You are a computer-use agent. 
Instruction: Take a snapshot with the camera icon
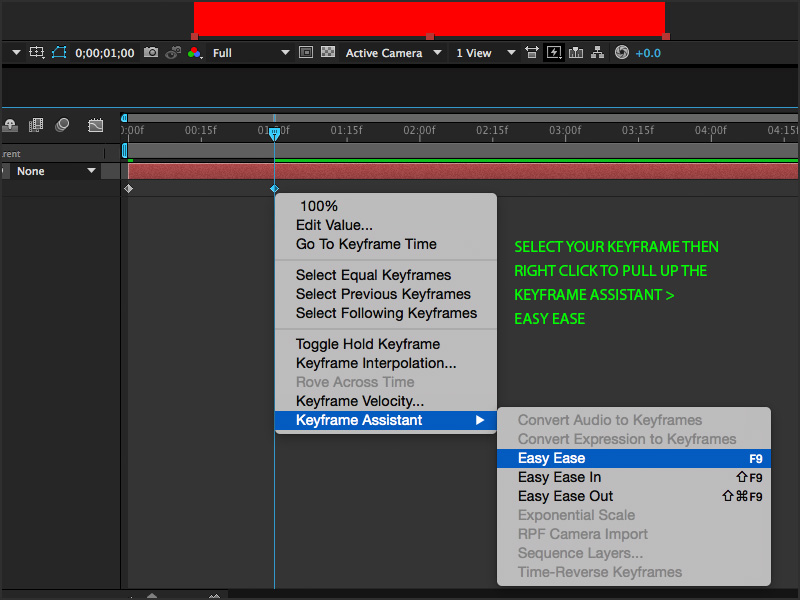click(151, 52)
